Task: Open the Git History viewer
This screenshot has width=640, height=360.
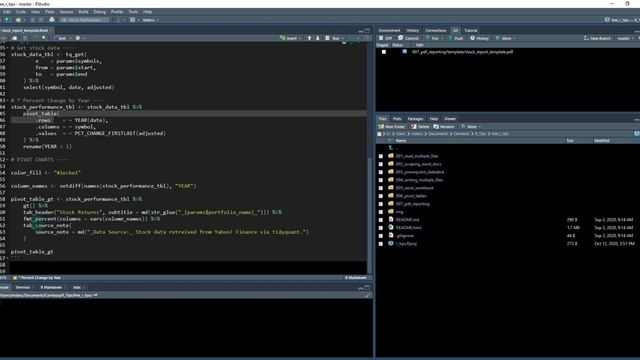Action: pos(479,38)
